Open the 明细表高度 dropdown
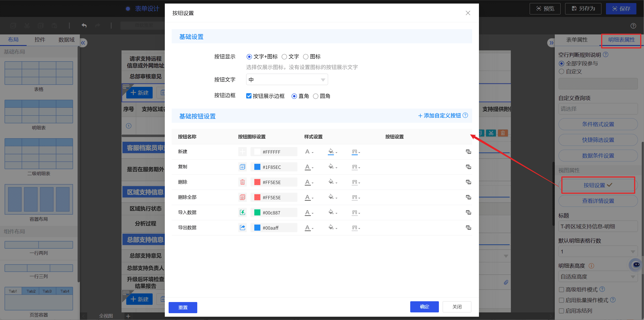Screen dimensions: 644x320 point(598,277)
